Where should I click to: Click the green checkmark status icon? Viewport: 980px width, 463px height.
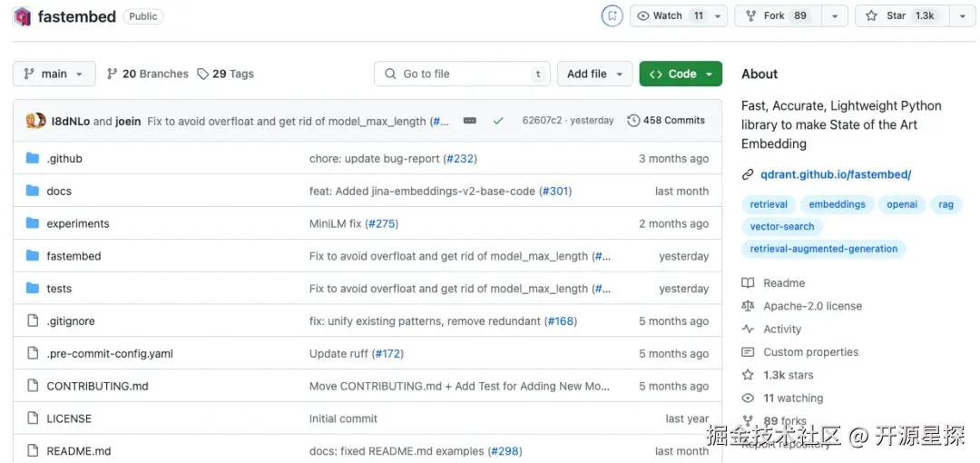[x=498, y=121]
